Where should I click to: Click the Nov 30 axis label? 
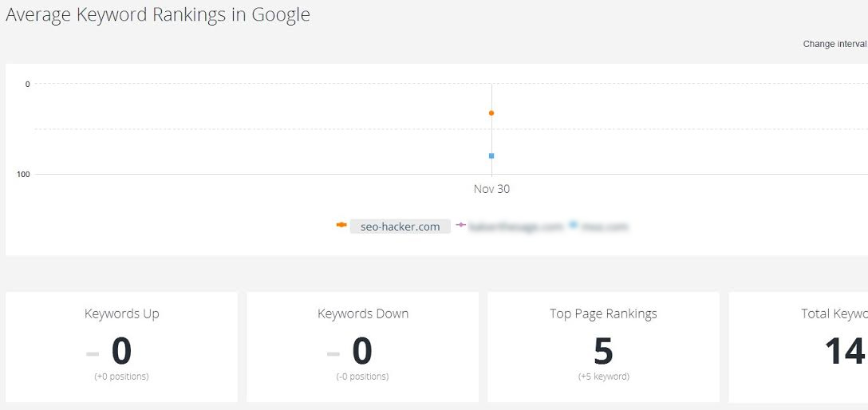(x=491, y=189)
